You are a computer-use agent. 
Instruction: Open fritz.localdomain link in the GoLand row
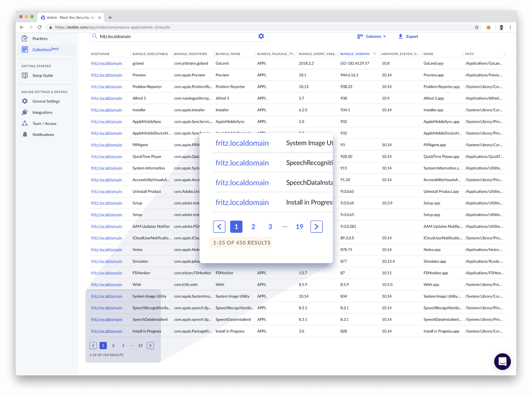tap(106, 63)
